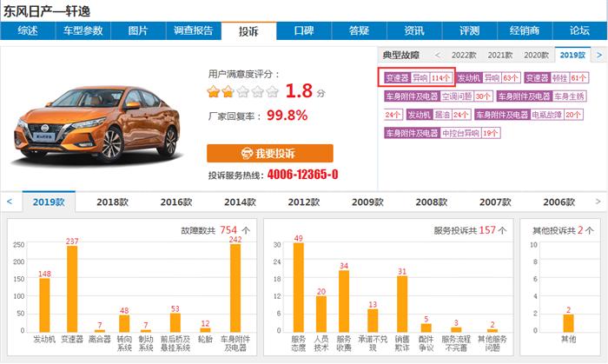Select 2020款 in typical faults

536,55
